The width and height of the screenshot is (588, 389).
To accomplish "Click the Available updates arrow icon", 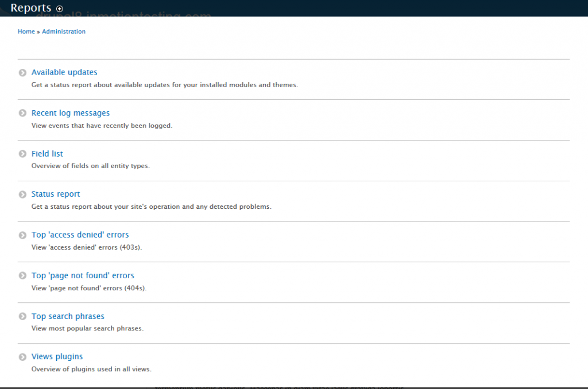I will (x=22, y=73).
